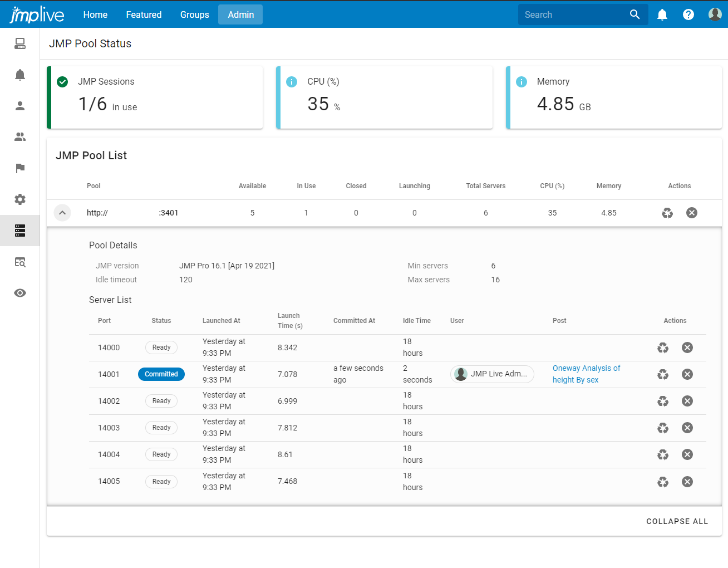Open the flagged items sidebar icon

(x=20, y=168)
